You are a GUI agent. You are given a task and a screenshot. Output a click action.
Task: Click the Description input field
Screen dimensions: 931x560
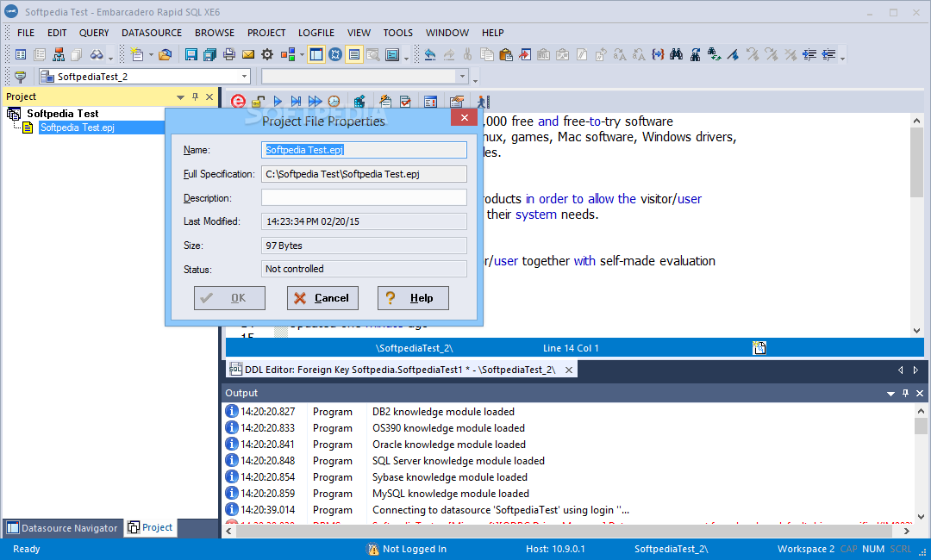tap(364, 197)
